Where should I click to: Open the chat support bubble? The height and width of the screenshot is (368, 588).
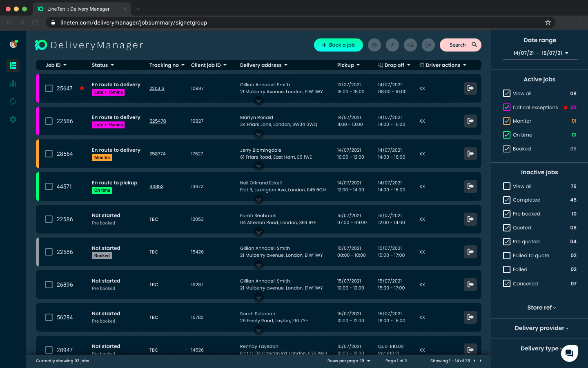coord(569,353)
